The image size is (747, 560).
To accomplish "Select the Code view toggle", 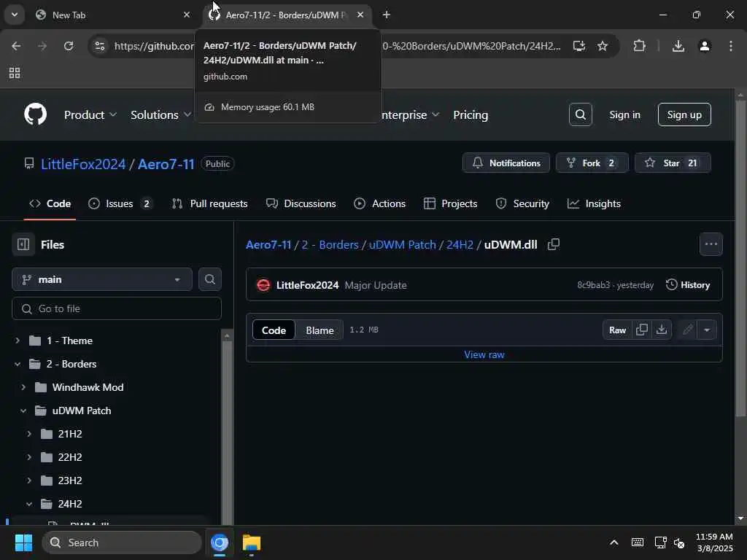I will [x=274, y=330].
